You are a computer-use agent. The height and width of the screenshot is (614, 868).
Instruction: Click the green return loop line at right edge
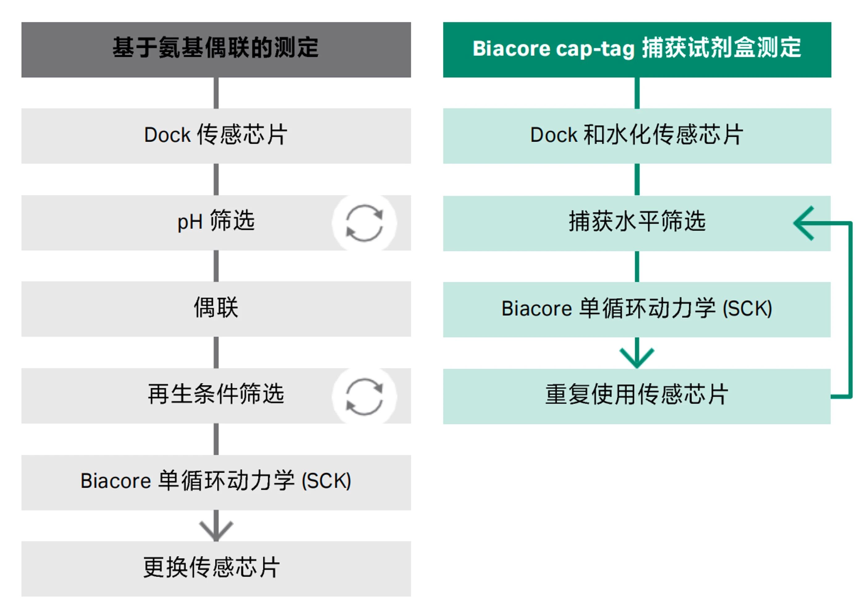click(x=850, y=310)
